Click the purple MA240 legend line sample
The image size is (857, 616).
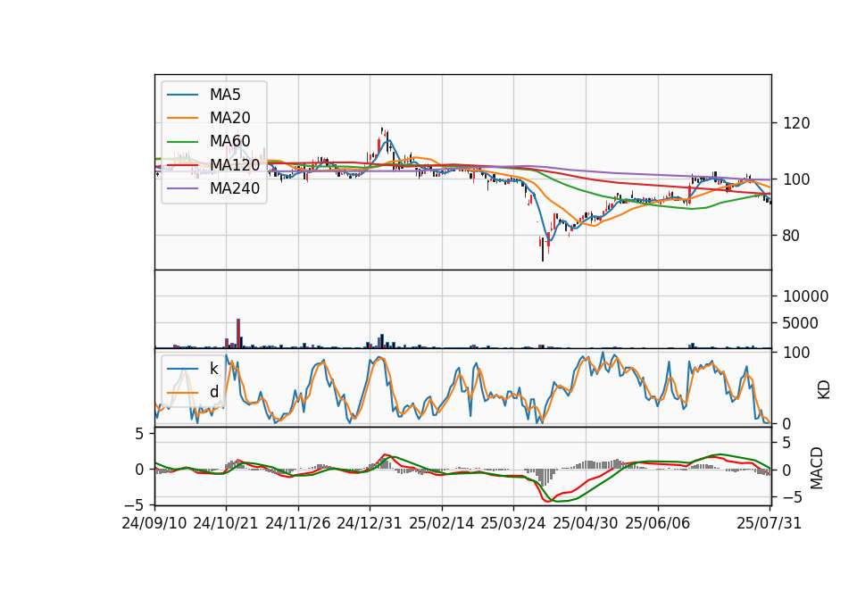182,188
